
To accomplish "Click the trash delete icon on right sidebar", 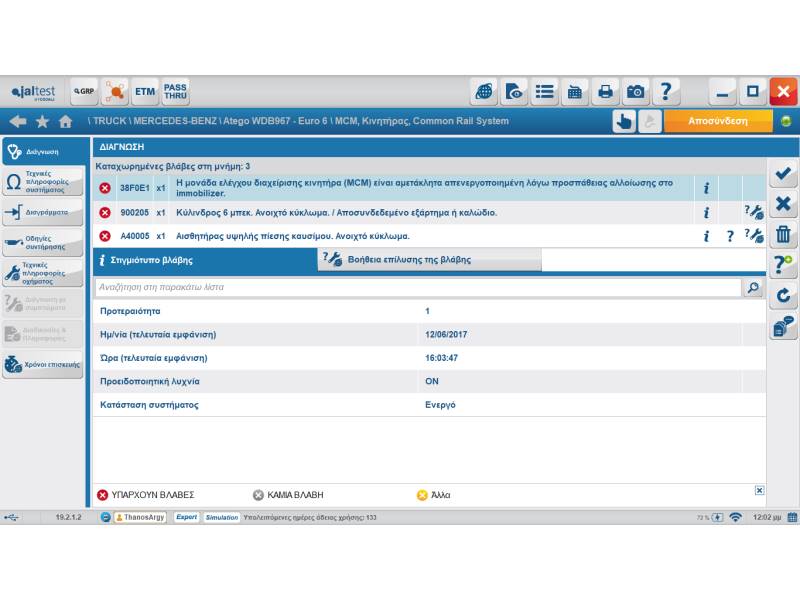I will (784, 235).
